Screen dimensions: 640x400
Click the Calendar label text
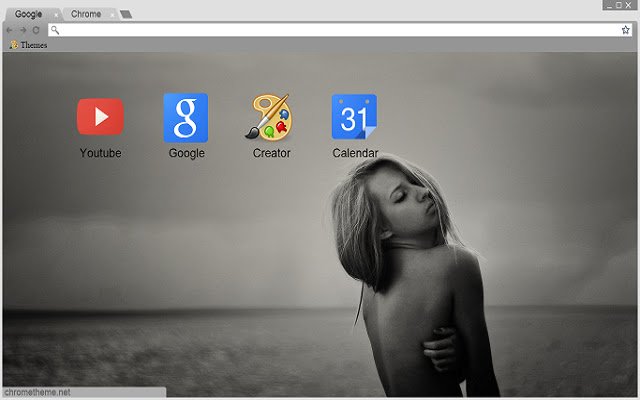[x=355, y=153]
